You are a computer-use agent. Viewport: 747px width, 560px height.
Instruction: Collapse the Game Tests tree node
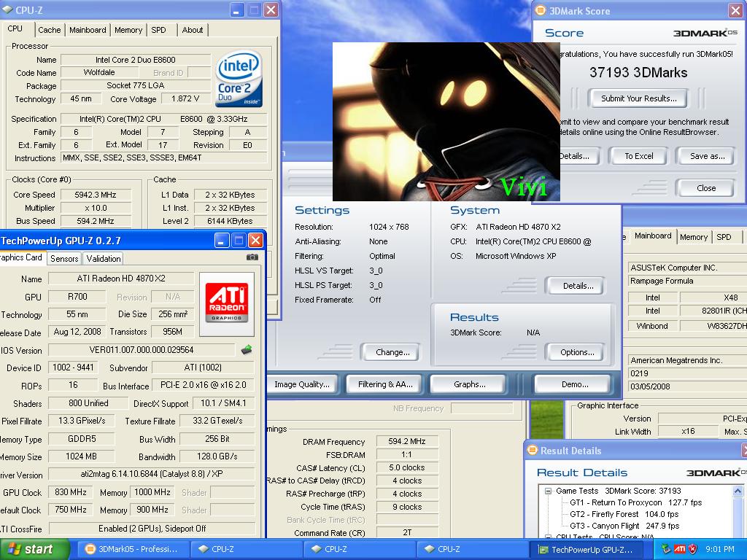tap(548, 491)
